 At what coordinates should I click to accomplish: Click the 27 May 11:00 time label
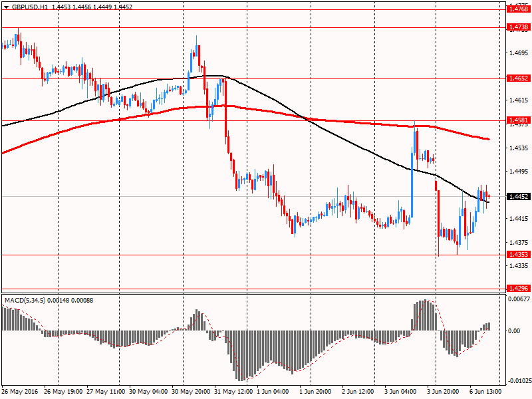tap(106, 392)
